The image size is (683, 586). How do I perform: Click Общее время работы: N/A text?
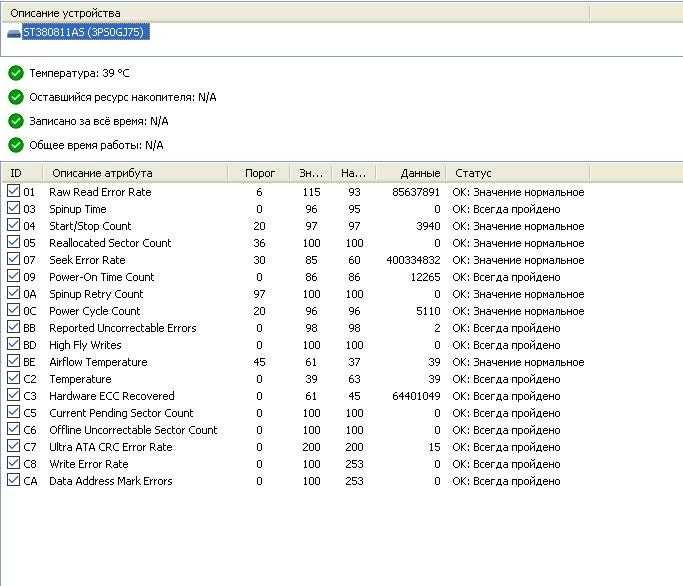[x=96, y=145]
